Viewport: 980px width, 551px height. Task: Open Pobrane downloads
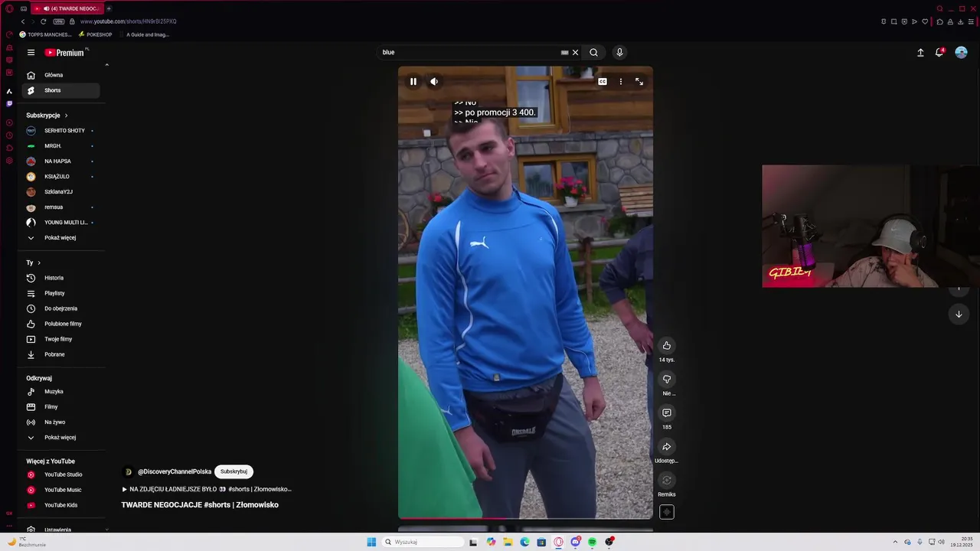point(61,354)
